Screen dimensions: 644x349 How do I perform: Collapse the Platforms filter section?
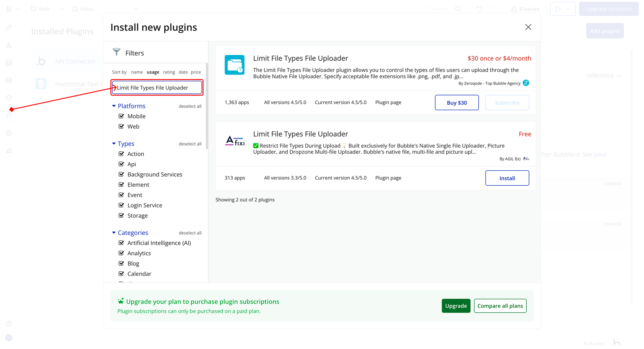(114, 106)
